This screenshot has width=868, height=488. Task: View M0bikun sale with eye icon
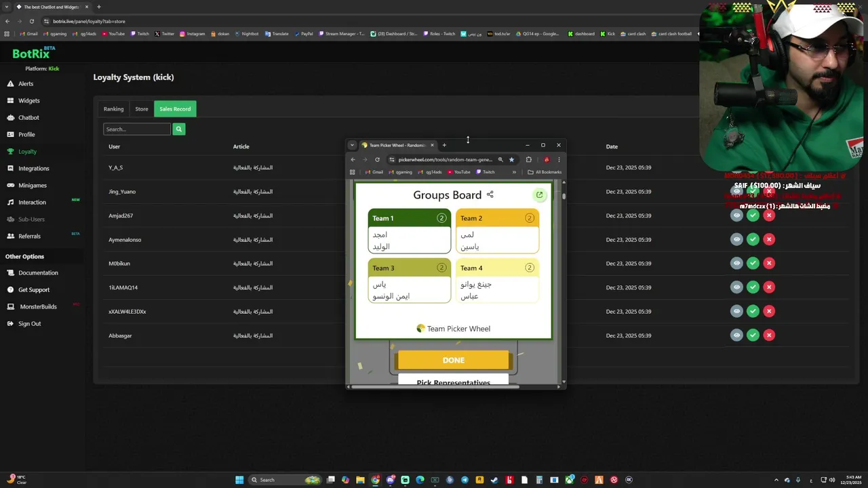click(x=736, y=263)
